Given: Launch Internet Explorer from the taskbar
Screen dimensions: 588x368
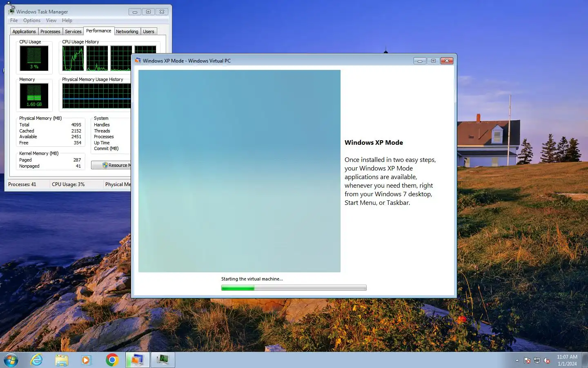Looking at the screenshot, I should [37, 360].
